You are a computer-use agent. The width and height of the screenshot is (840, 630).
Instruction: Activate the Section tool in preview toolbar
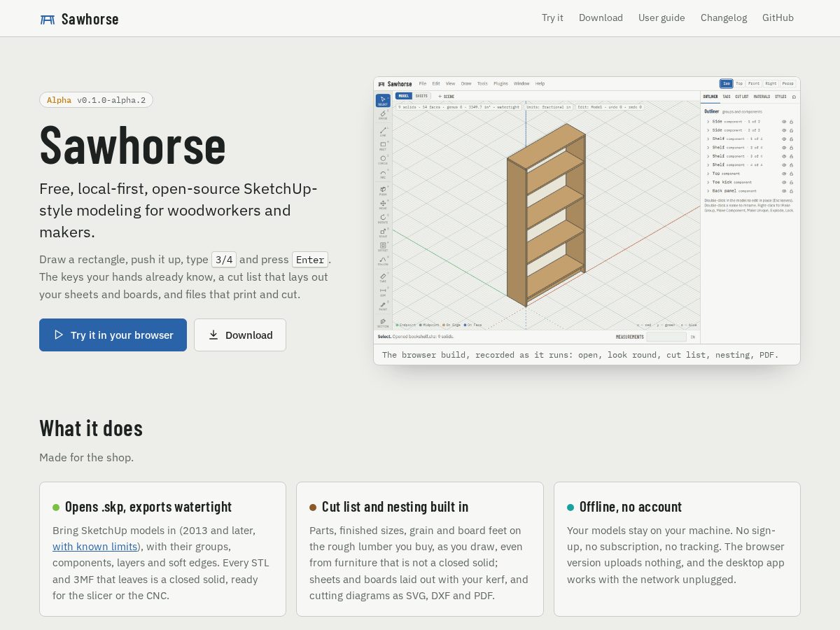(383, 323)
